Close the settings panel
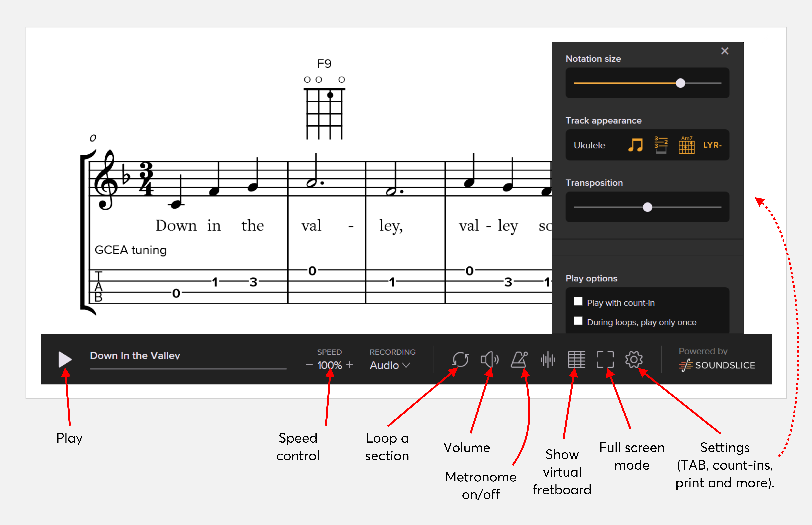Screen dimensions: 812x525 click(725, 51)
